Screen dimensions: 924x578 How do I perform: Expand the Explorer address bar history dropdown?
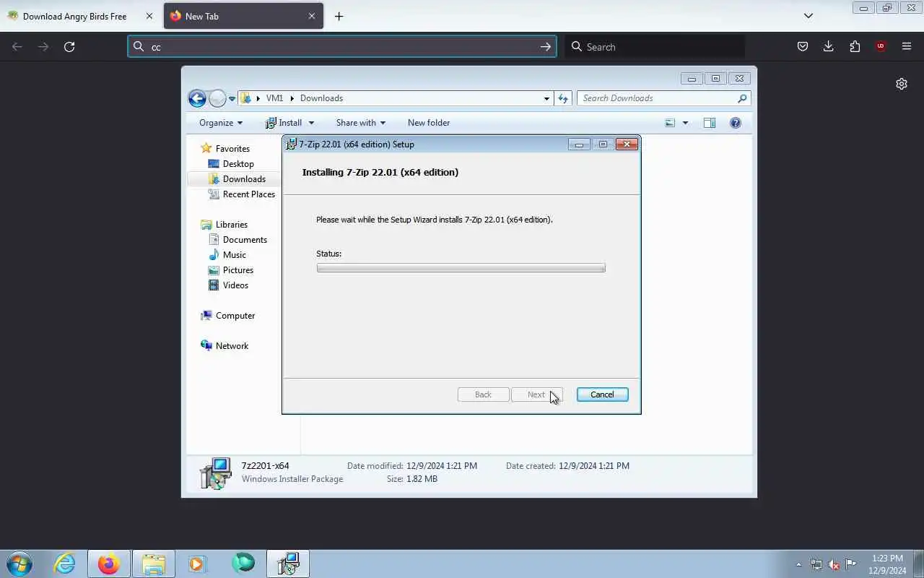tap(546, 98)
